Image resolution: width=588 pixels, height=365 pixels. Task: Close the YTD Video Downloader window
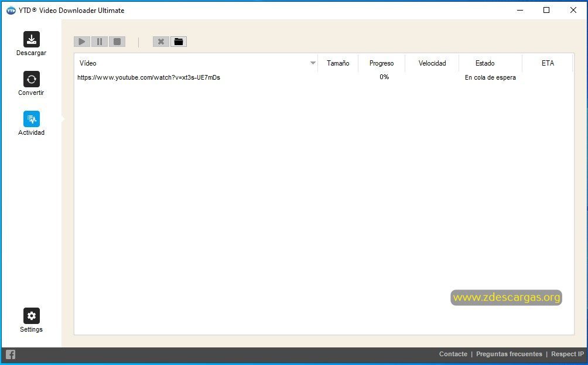coord(573,10)
